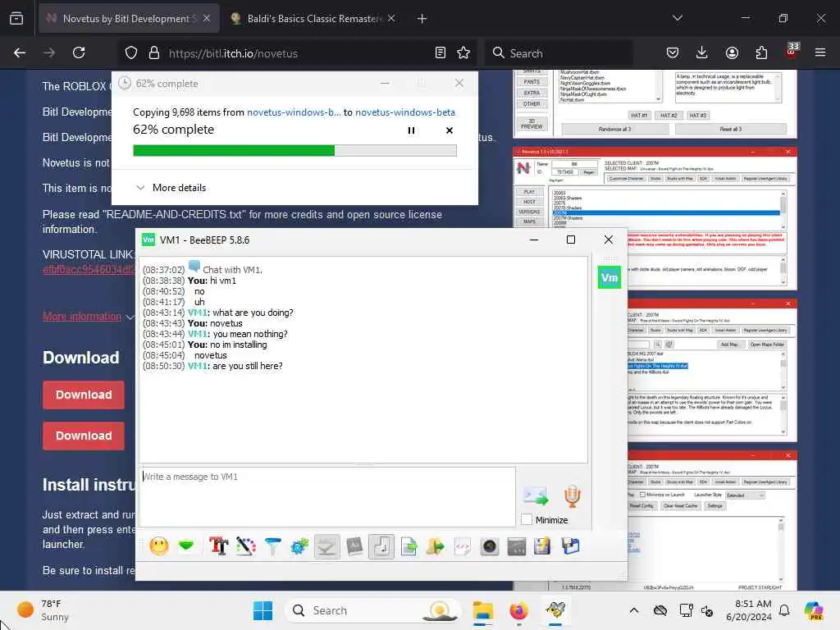
Task: Open the list all tabs chevron
Action: click(678, 18)
